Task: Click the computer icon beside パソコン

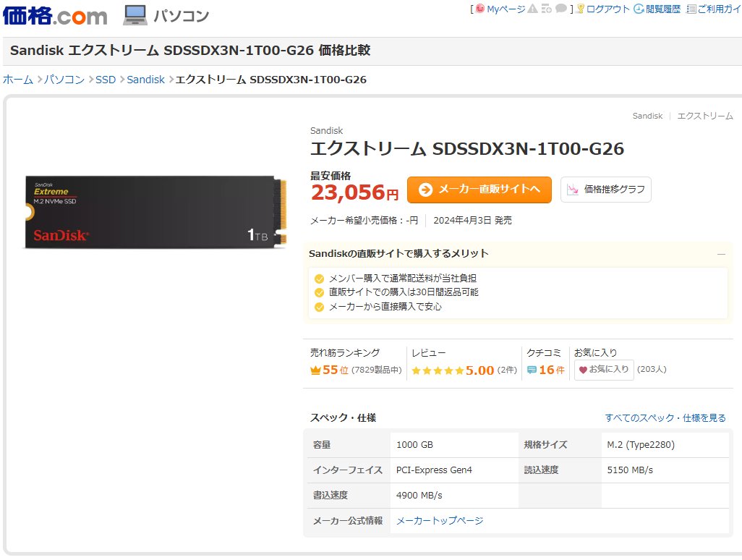Action: [135, 15]
